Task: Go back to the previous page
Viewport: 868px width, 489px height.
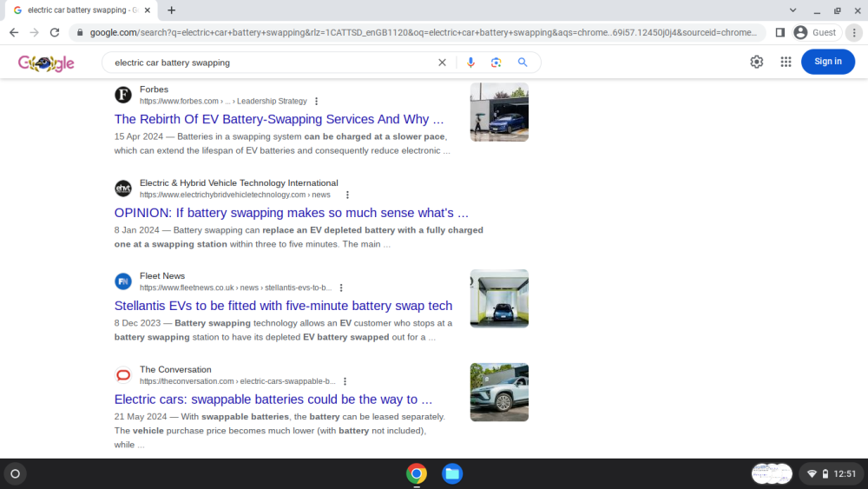Action: coord(14,33)
